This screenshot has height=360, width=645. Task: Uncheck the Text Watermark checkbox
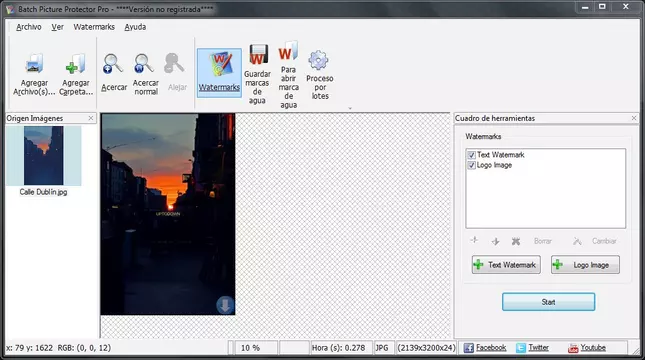(x=471, y=155)
